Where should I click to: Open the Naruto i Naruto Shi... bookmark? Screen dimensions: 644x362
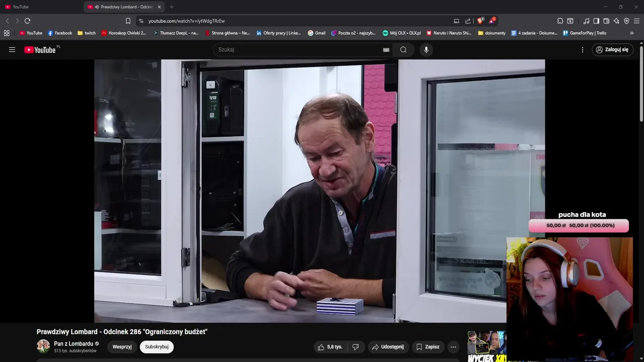coord(449,33)
